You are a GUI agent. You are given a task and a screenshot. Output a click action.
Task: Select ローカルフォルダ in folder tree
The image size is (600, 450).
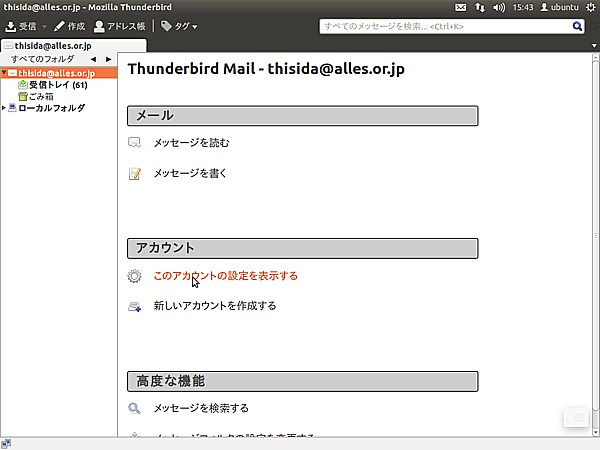pyautogui.click(x=47, y=108)
